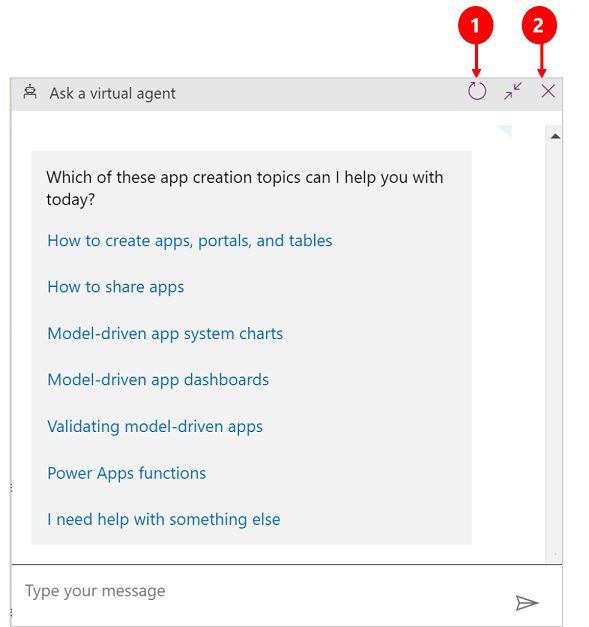Screen dimensions: 589x627
Task: Select Validating model-driven apps
Action: click(x=155, y=427)
